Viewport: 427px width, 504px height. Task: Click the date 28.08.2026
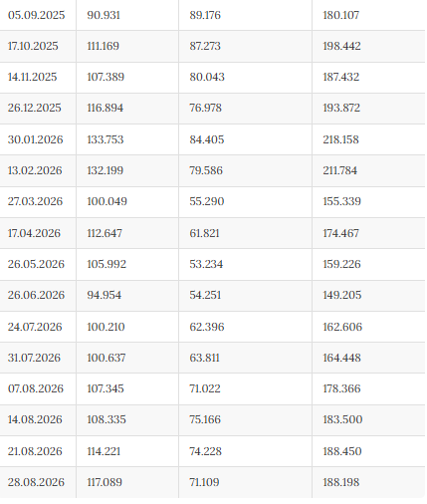[x=36, y=482]
